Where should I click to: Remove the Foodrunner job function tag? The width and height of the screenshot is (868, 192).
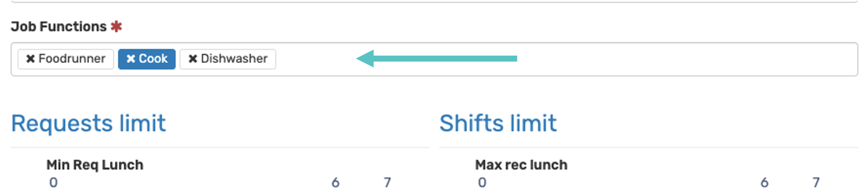30,59
